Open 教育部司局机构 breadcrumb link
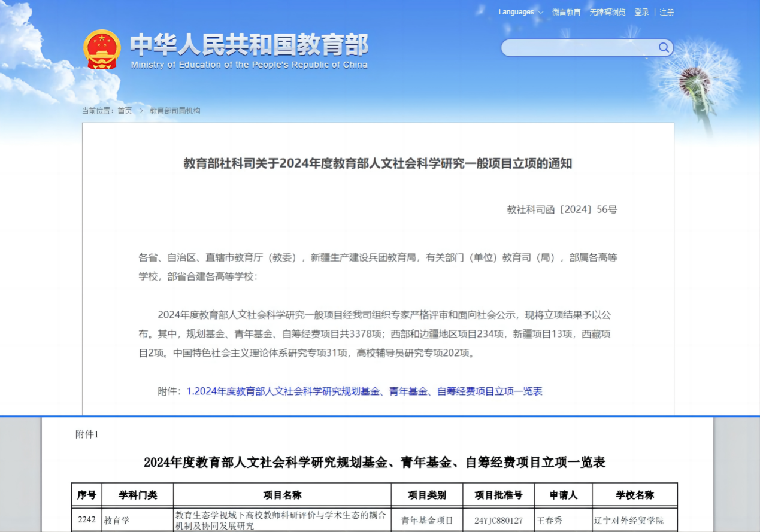Screen dimensions: 760x532 pyautogui.click(x=175, y=111)
